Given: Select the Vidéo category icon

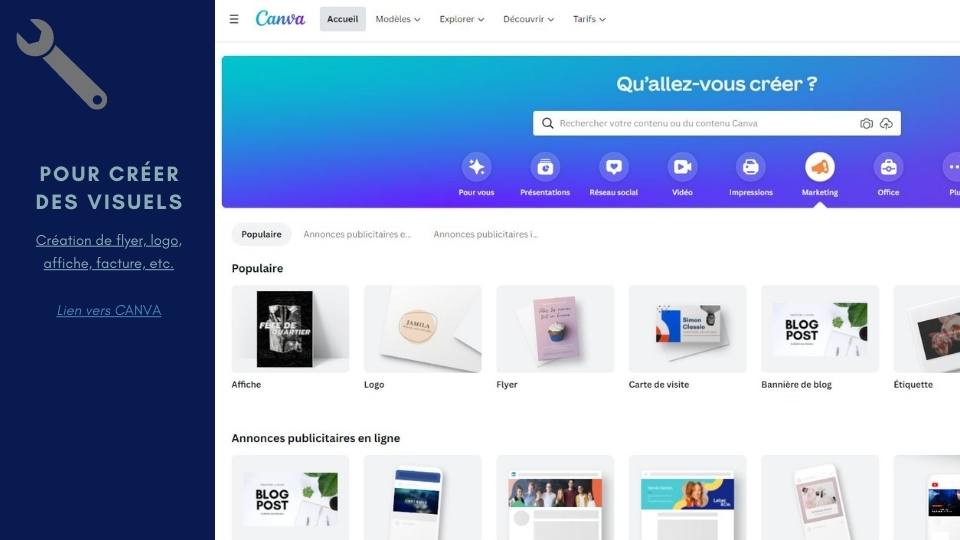Looking at the screenshot, I should [682, 167].
